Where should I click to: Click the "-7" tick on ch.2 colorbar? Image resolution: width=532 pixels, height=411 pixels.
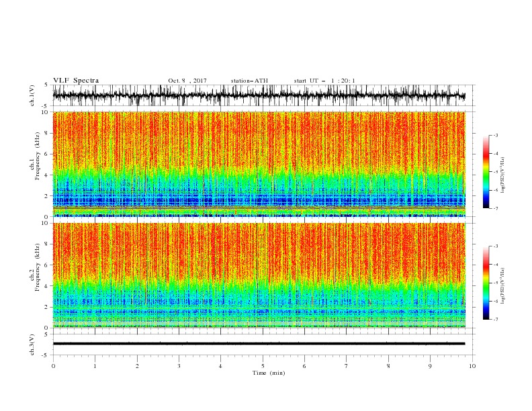496,319
